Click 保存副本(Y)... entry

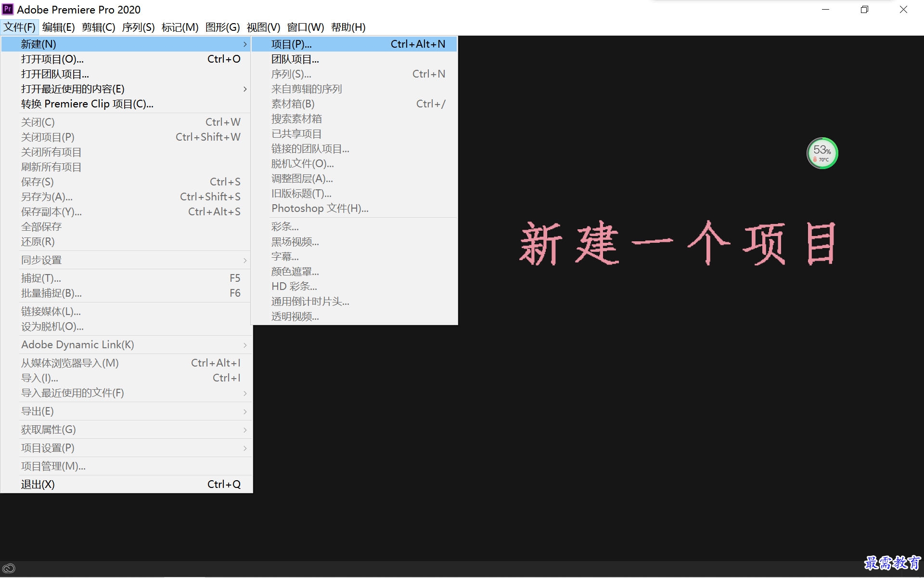(x=126, y=211)
